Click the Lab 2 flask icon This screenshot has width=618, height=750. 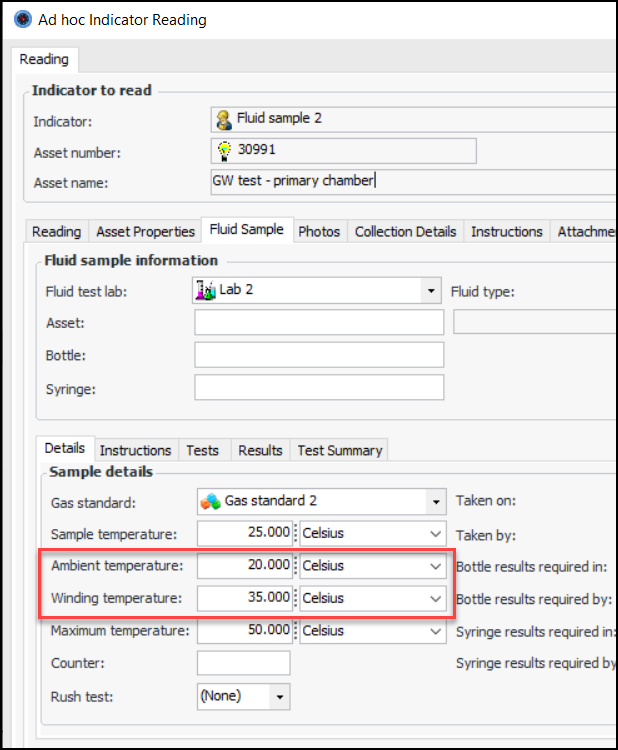click(205, 291)
